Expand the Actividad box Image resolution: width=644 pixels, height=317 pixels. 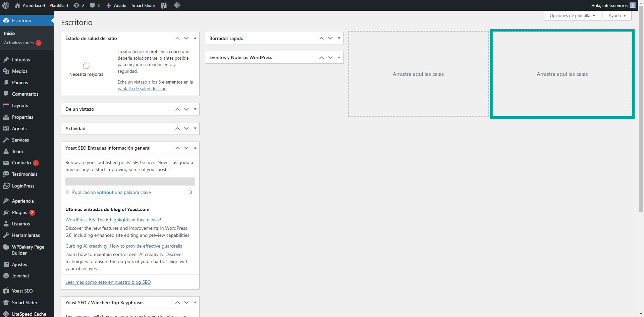(195, 128)
